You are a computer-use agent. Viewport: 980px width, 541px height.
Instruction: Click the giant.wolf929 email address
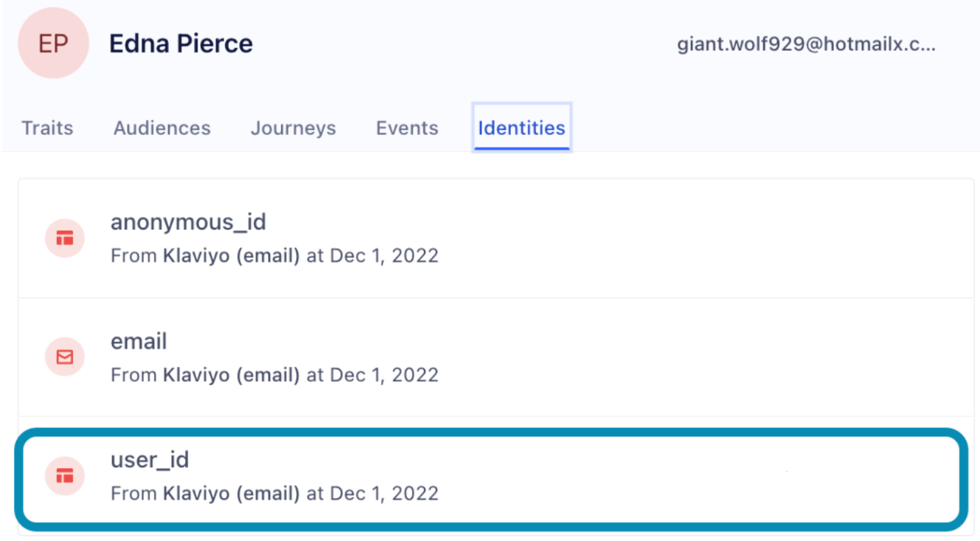point(806,44)
